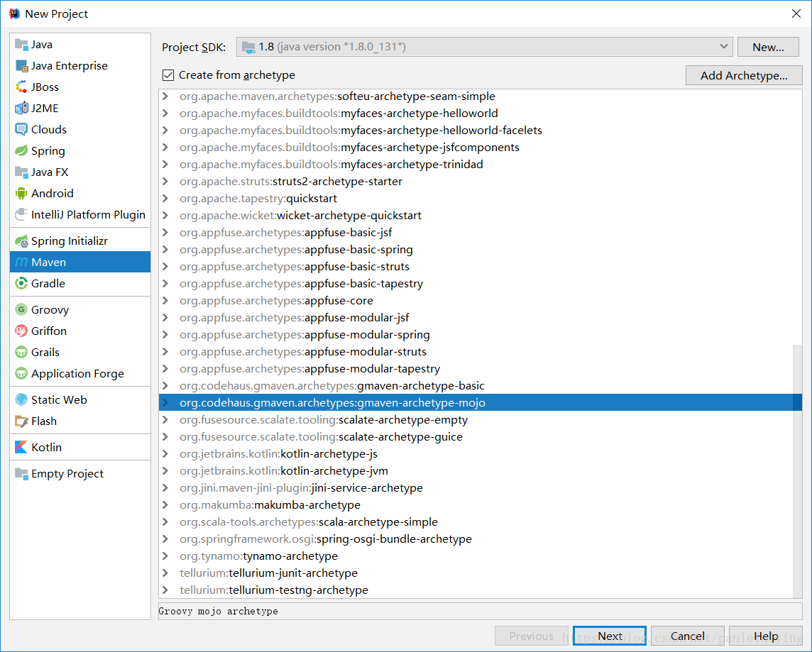
Task: Click the Static Web globe icon
Action: pyautogui.click(x=21, y=399)
